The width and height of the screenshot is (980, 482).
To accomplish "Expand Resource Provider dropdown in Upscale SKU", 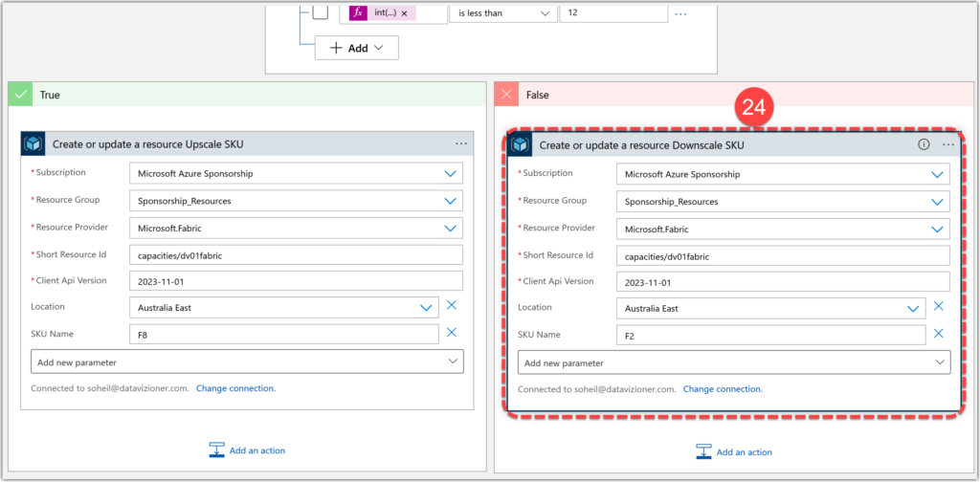I will point(450,228).
